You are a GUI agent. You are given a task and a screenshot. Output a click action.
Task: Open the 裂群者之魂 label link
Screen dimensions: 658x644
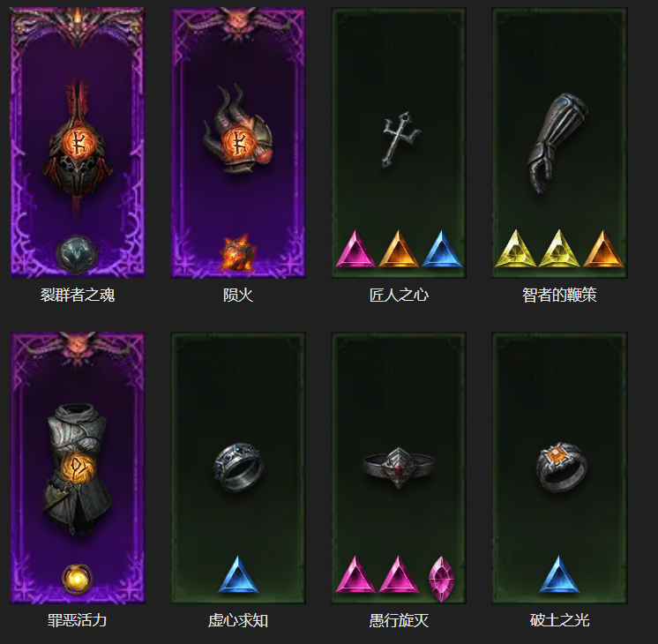78,296
